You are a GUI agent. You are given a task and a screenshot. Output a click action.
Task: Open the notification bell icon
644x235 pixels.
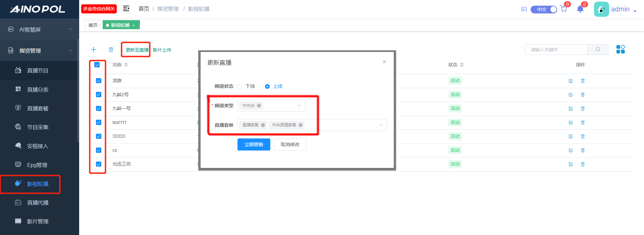pos(580,9)
